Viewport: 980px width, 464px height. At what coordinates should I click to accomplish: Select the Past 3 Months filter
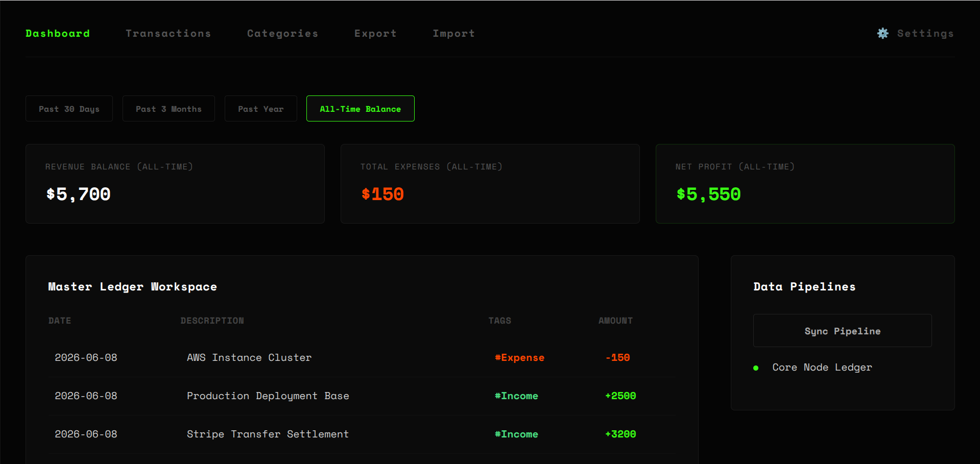(169, 109)
